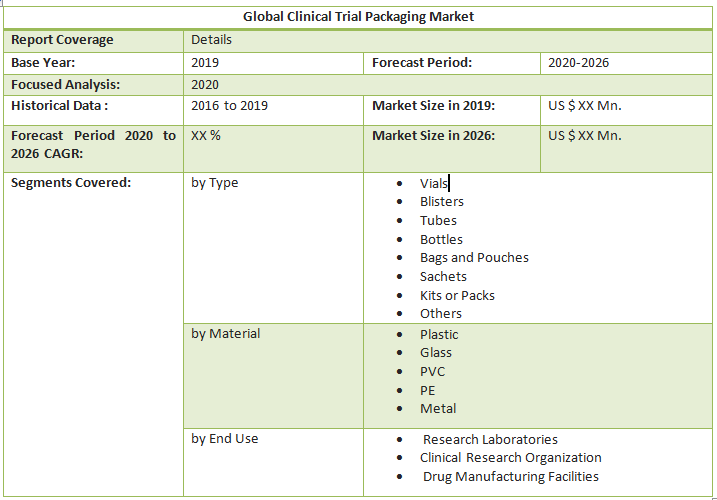The image size is (717, 500).
Task: Click the Forecast Period value 2020-2026
Action: pyautogui.click(x=578, y=62)
